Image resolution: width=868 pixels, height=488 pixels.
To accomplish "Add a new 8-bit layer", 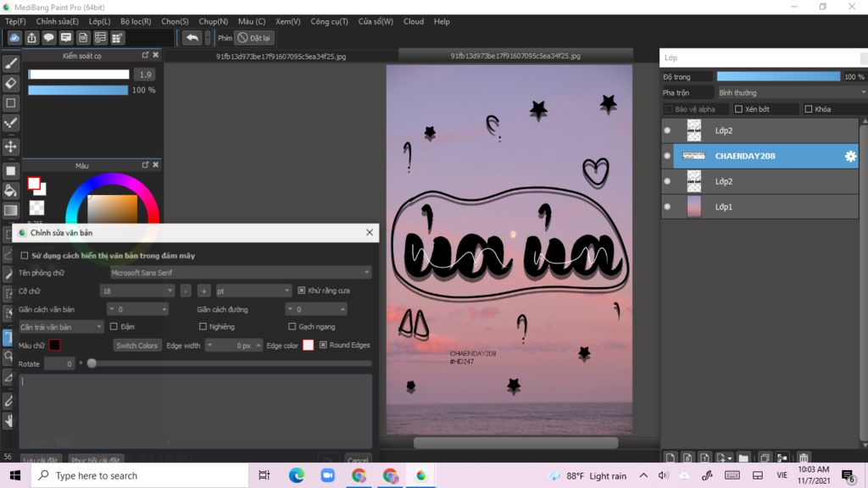I will pyautogui.click(x=687, y=457).
